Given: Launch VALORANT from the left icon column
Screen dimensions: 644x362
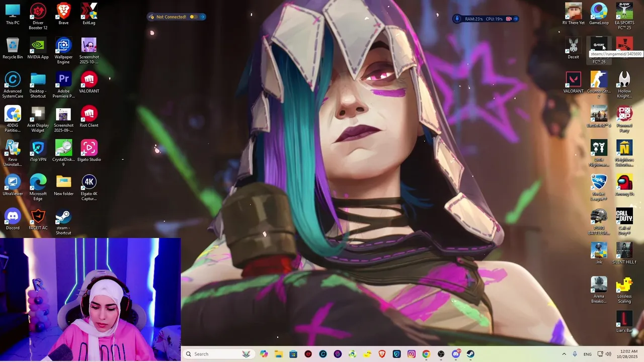Looking at the screenshot, I should coord(89,82).
